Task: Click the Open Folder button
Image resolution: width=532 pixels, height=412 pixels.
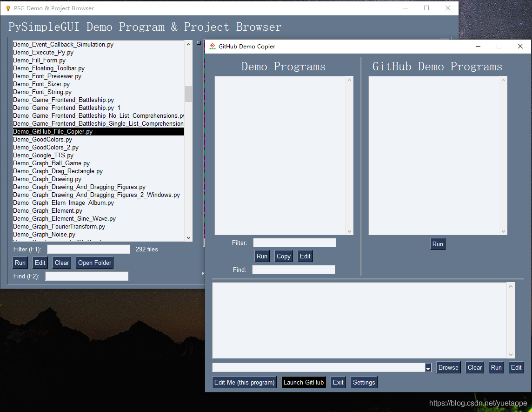Action: 95,263
